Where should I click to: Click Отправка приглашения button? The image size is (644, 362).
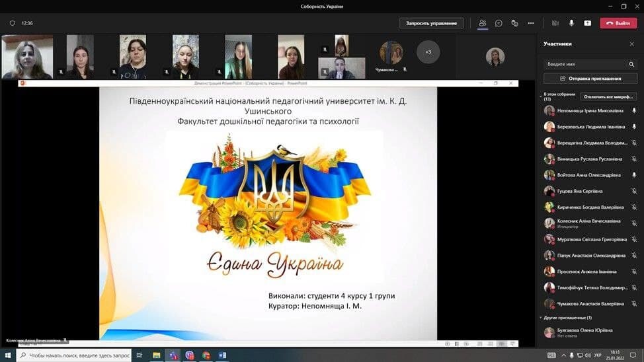tap(590, 79)
